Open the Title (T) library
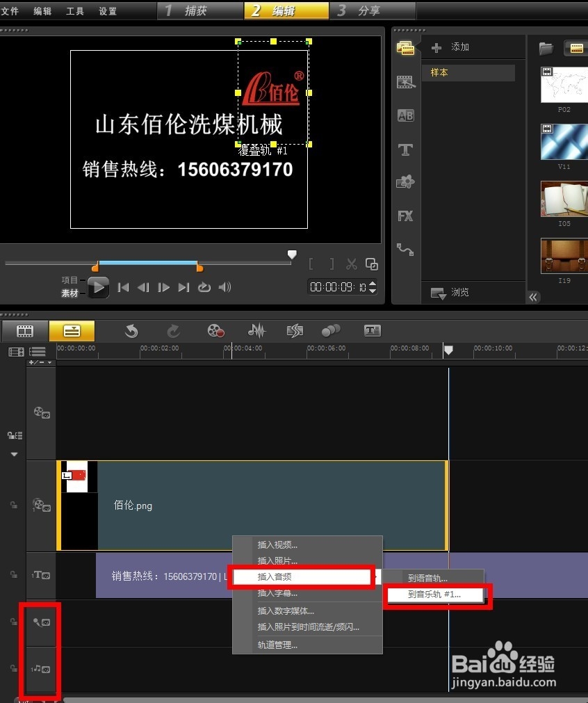The image size is (588, 703). [406, 150]
